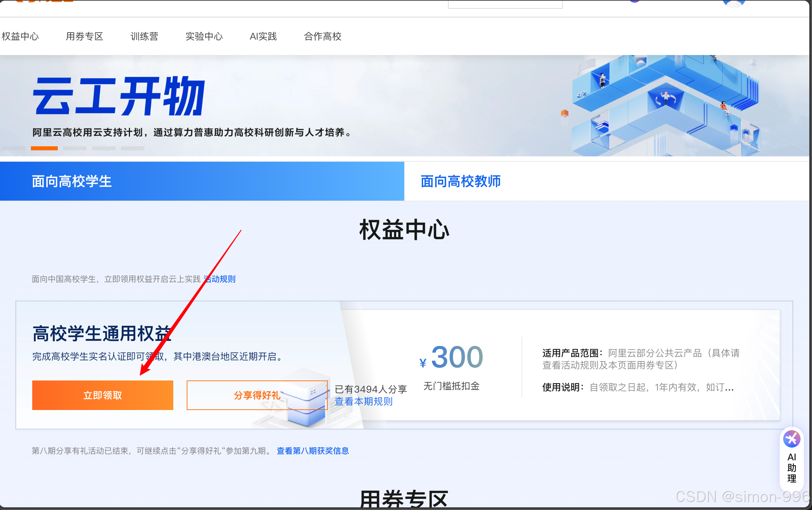Click the 高校学生通用权益 heading
The width and height of the screenshot is (812, 510).
click(x=102, y=334)
